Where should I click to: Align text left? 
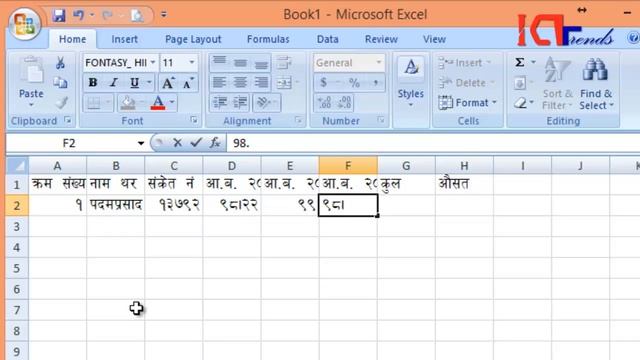(x=219, y=82)
